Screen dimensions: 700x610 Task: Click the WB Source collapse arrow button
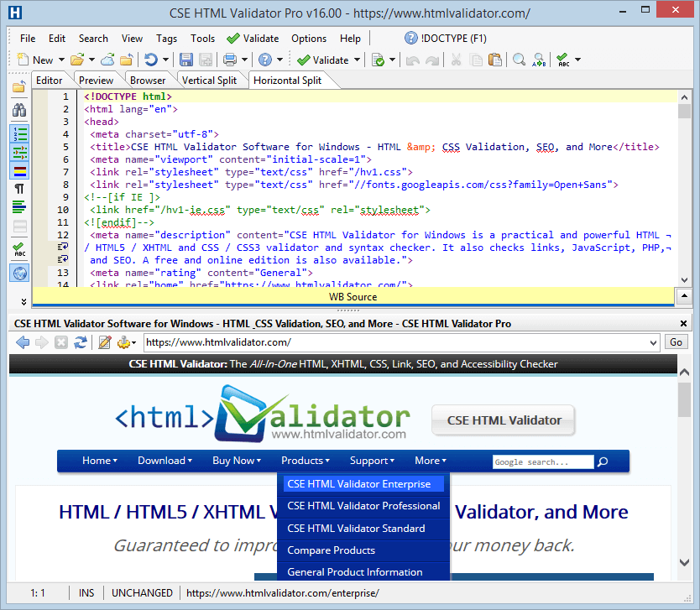pyautogui.click(x=684, y=296)
